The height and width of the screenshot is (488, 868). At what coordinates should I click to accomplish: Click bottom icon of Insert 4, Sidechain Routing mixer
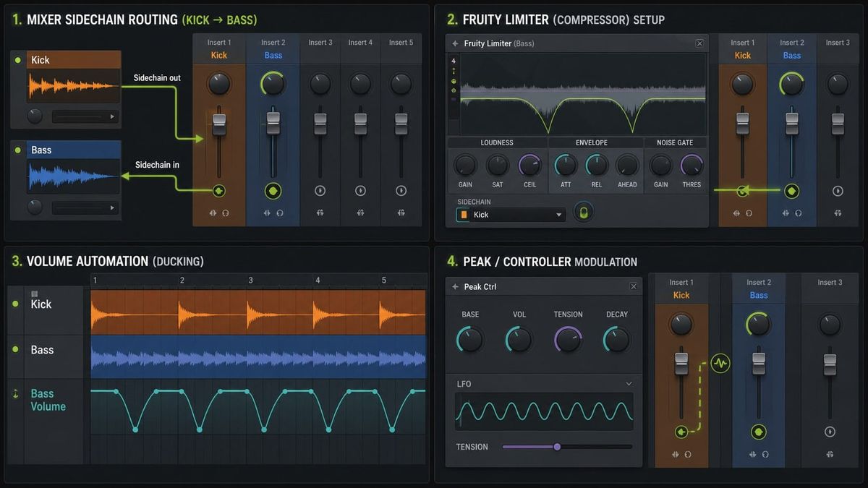pyautogui.click(x=360, y=213)
